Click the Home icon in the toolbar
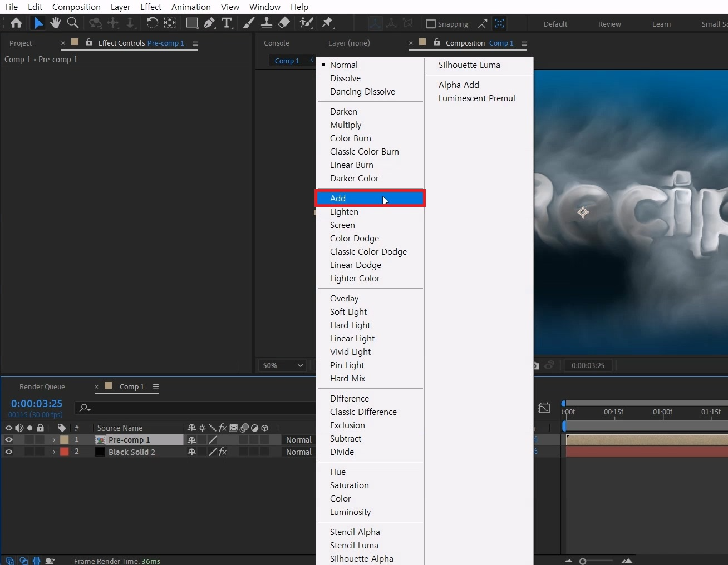 (16, 23)
